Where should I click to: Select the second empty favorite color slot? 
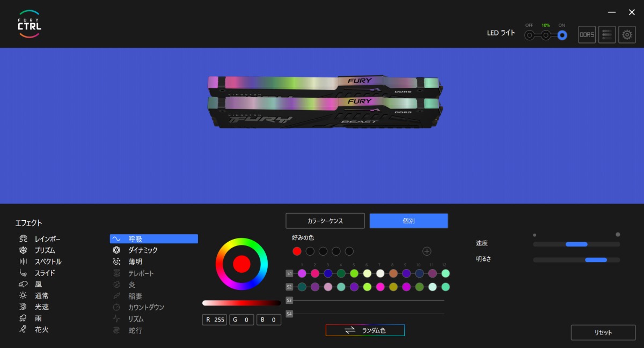click(323, 251)
